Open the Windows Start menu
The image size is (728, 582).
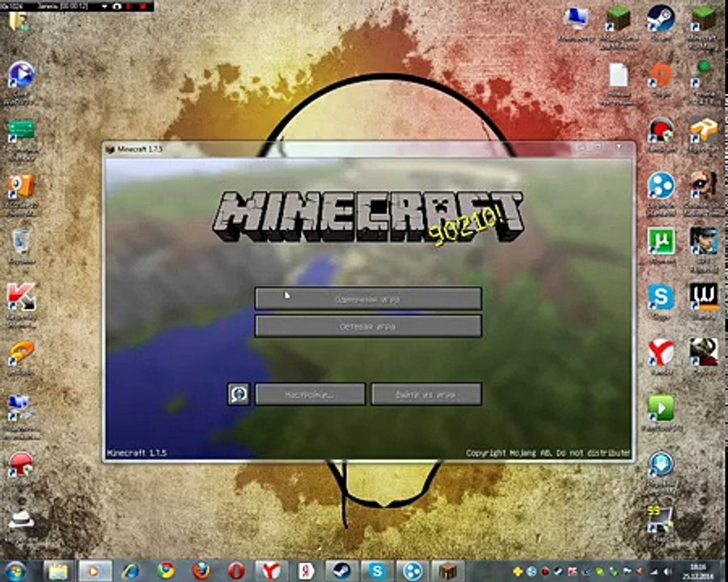tap(15, 571)
